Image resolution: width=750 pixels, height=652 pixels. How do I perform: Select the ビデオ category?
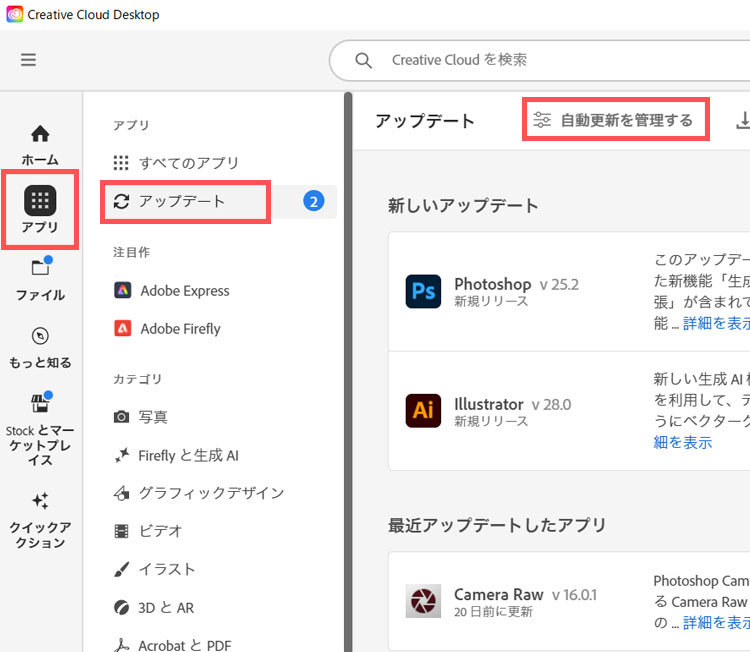pos(148,531)
